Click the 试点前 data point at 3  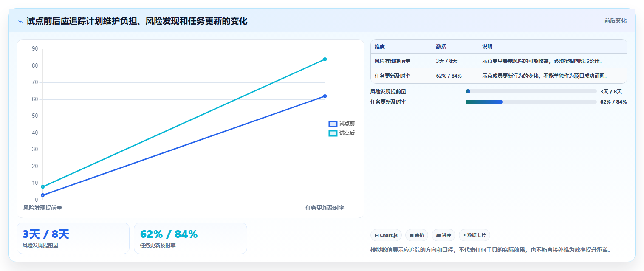click(x=42, y=195)
